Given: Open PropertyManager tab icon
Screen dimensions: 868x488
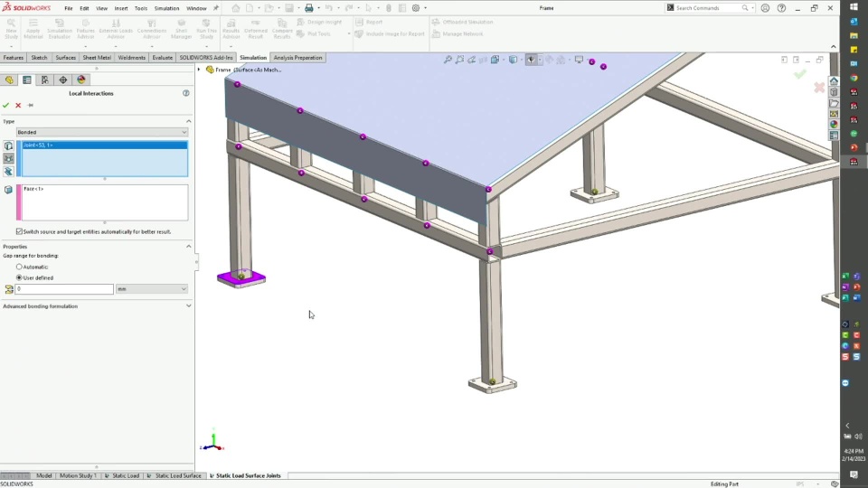Looking at the screenshot, I should coord(26,80).
